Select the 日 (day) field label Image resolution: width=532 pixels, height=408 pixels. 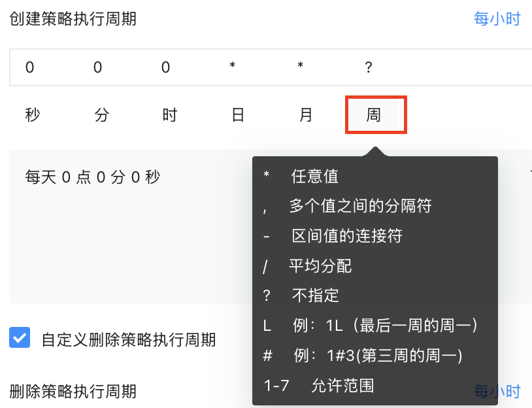coord(238,116)
